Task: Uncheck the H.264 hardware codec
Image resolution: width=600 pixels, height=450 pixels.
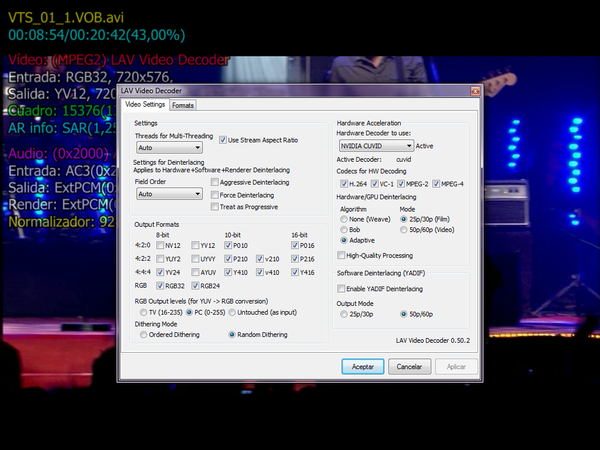Action: pos(343,184)
